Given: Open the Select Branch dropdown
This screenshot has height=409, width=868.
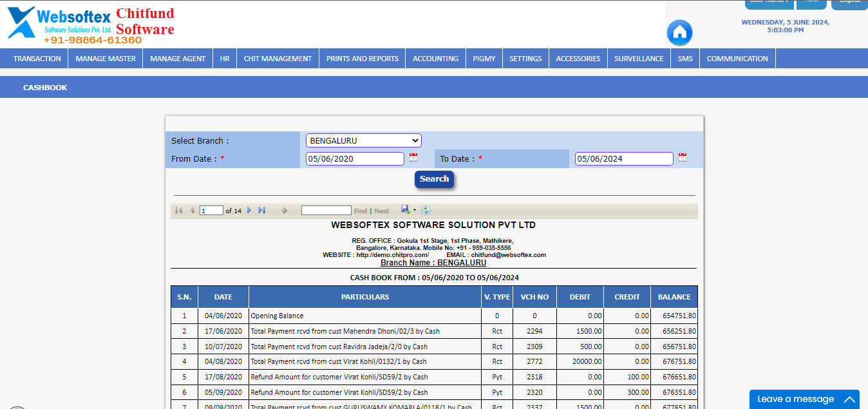Looking at the screenshot, I should point(364,140).
